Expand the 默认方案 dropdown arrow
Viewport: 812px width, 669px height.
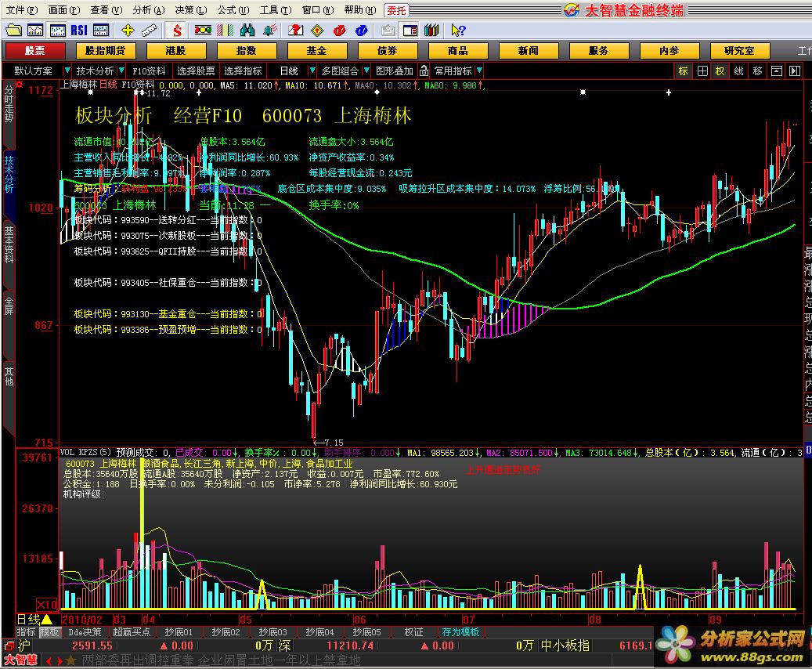[x=67, y=71]
